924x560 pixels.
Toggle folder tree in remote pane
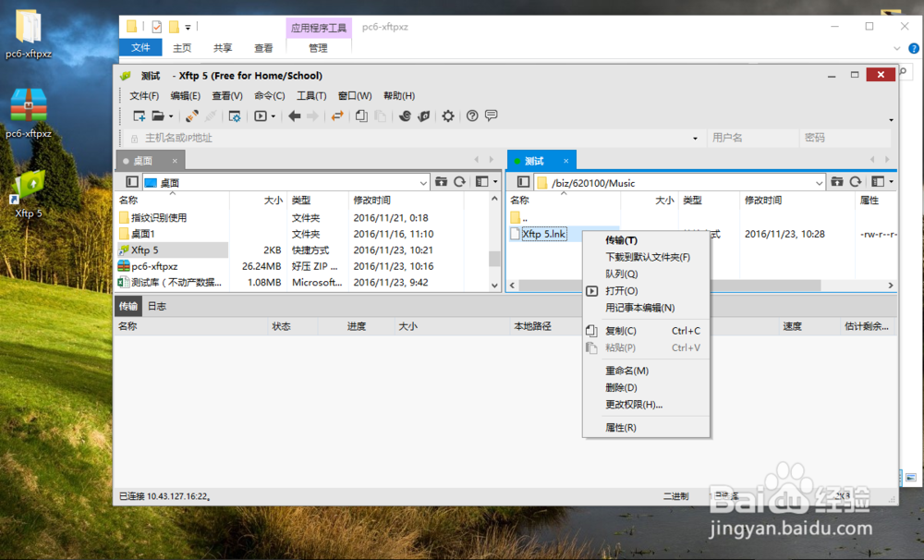point(523,182)
